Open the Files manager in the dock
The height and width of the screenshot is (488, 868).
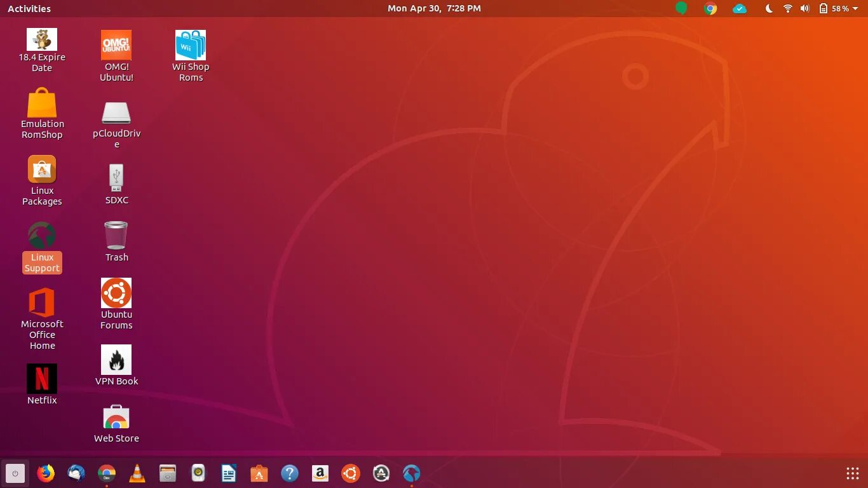[168, 473]
